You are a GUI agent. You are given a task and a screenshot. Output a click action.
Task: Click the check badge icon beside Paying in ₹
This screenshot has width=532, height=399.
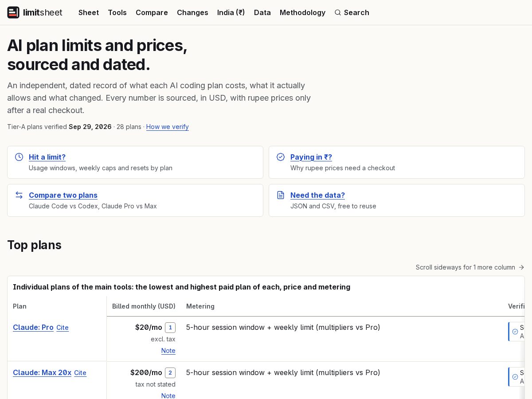281,157
